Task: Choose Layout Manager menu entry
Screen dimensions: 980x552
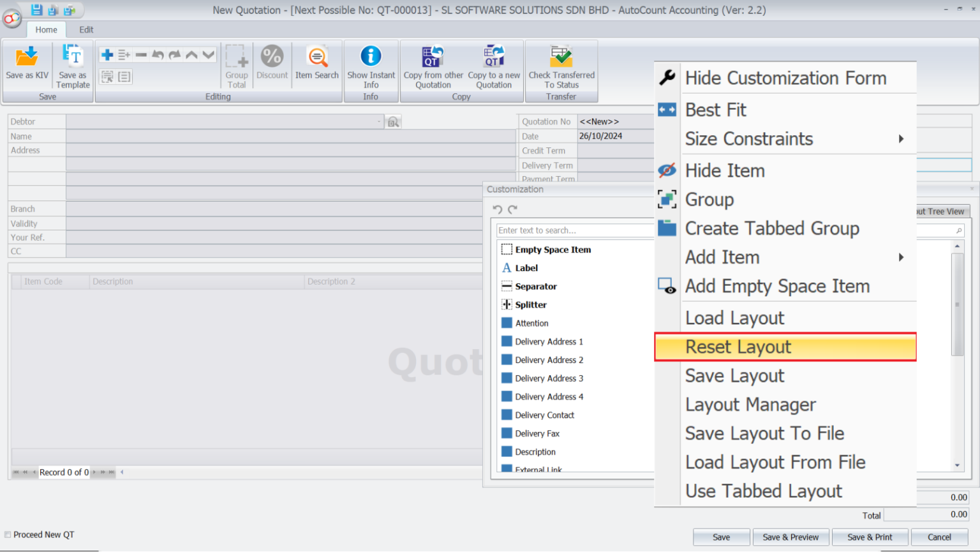Action: click(x=785, y=405)
